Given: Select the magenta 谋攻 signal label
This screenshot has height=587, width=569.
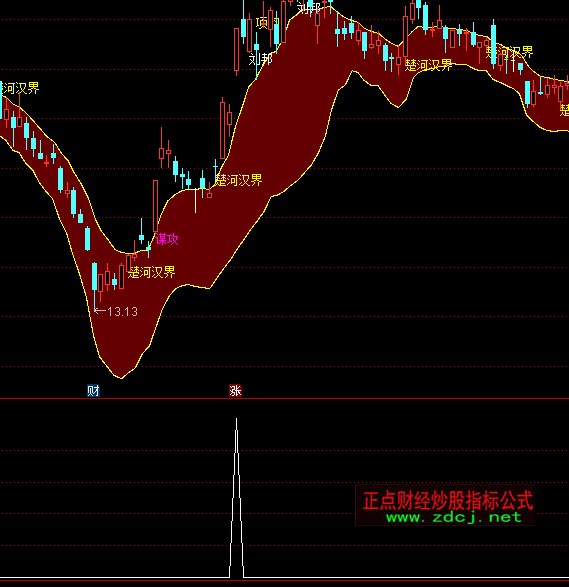Looking at the screenshot, I should 167,239.
